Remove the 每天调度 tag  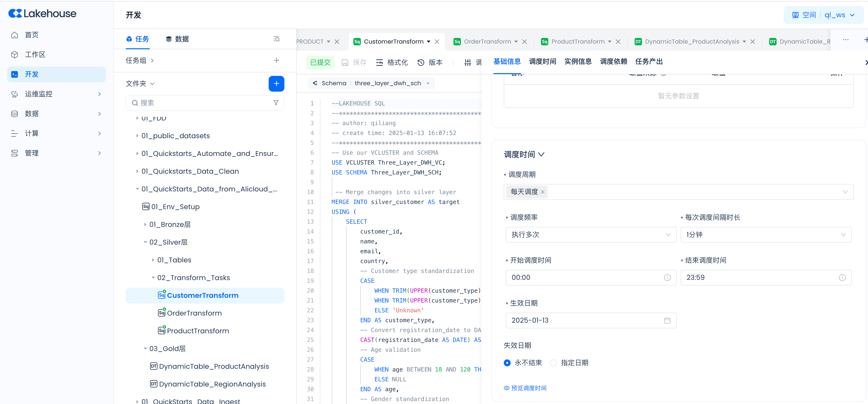tap(542, 192)
